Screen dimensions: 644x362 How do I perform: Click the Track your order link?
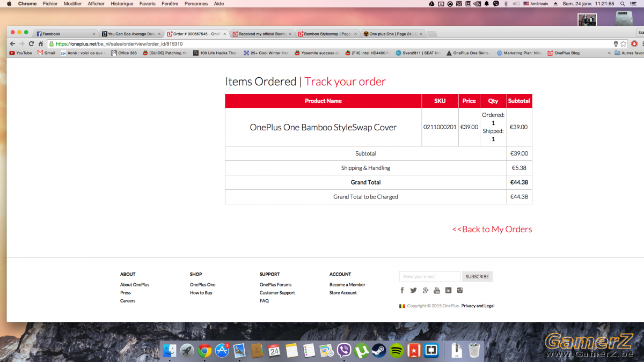[x=345, y=82]
